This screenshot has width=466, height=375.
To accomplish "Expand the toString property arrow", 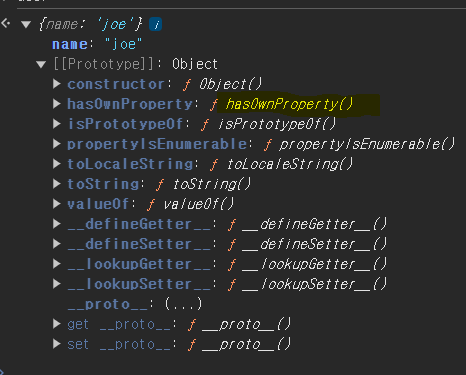I will (x=57, y=184).
